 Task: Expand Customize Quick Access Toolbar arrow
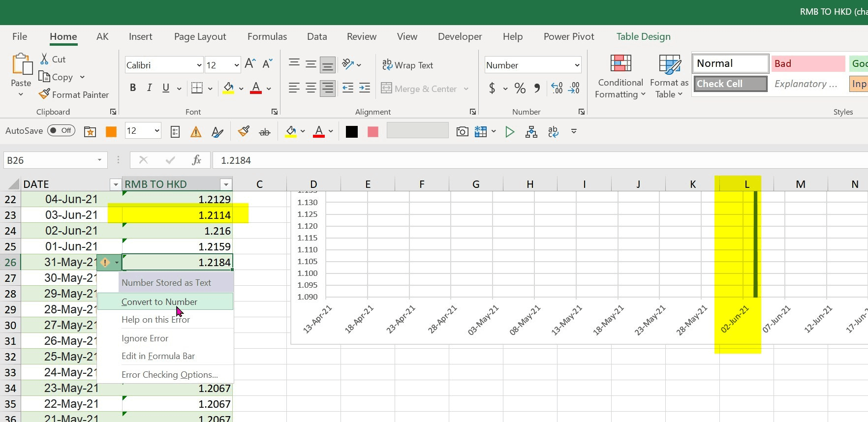click(x=574, y=131)
